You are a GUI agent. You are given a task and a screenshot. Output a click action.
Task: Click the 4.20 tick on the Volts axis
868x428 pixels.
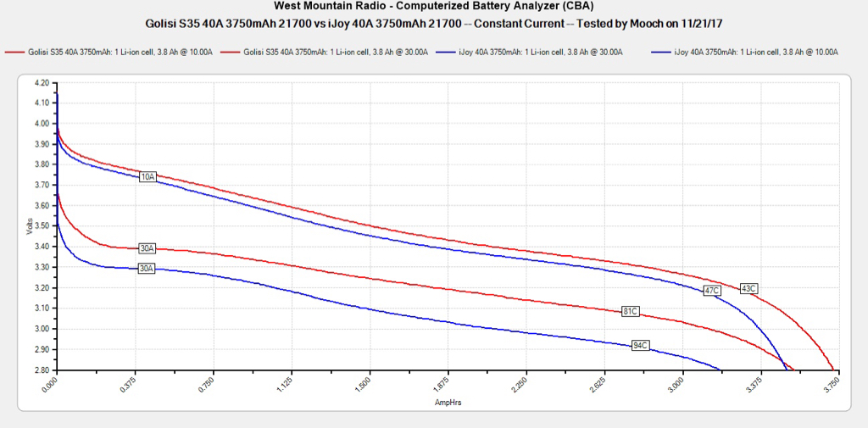40,83
